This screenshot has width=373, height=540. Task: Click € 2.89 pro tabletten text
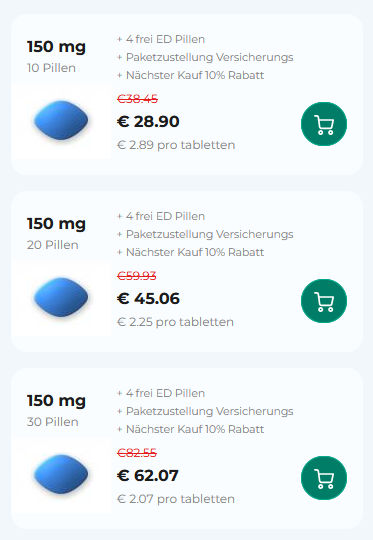coord(176,145)
